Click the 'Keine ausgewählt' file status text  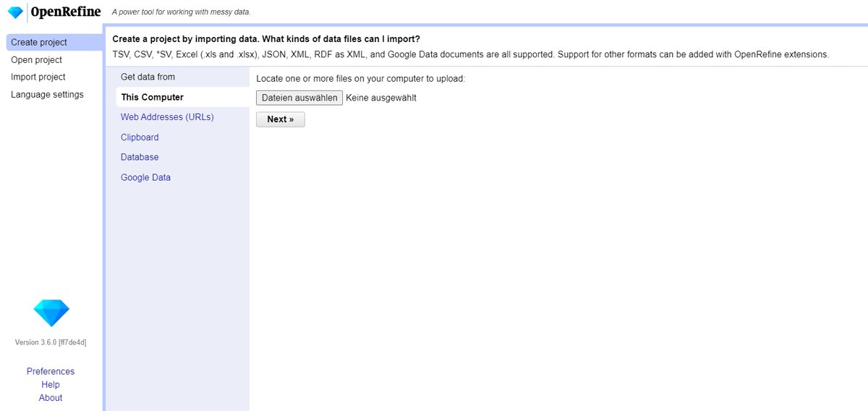coord(381,98)
